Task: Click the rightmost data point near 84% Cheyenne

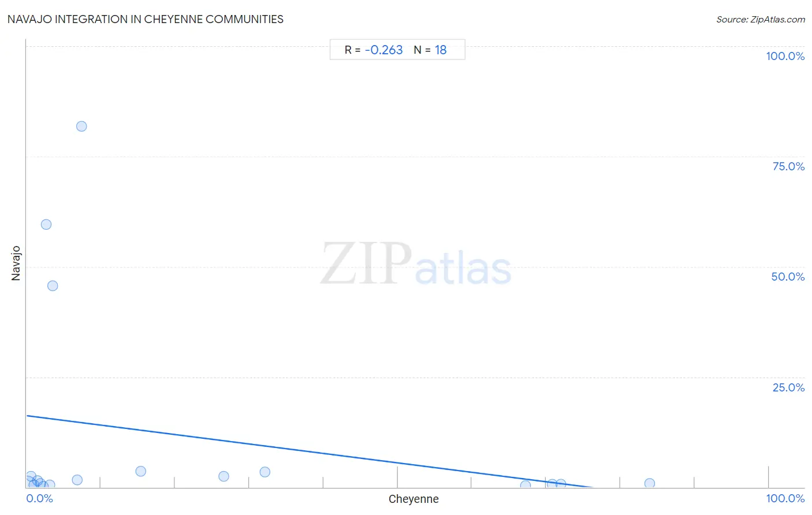Action: 650,484
